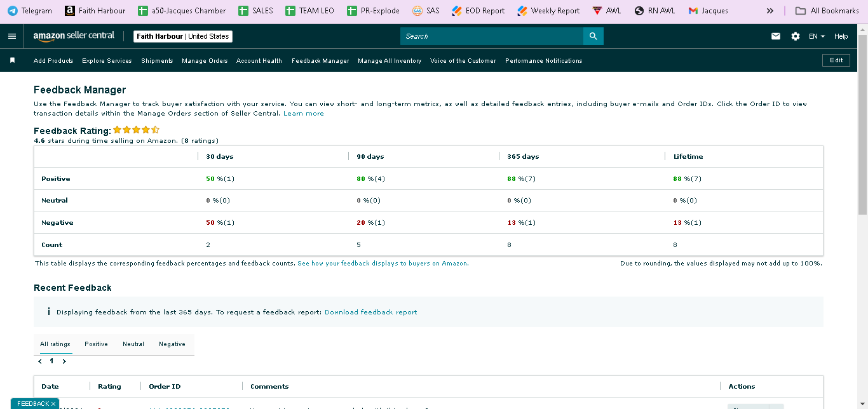The width and height of the screenshot is (868, 409).
Task: Click the Rating column header
Action: coord(109,386)
